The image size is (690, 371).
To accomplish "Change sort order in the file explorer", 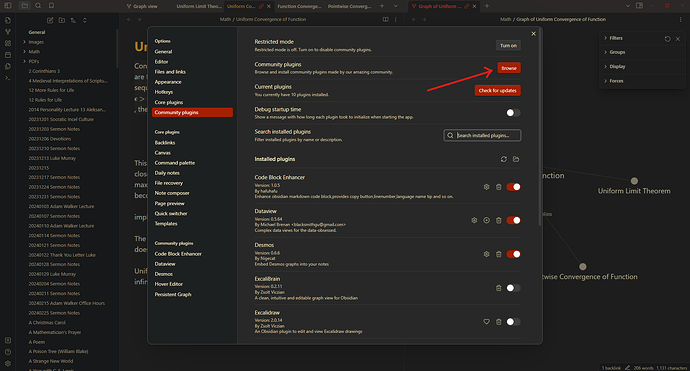I will tap(73, 20).
